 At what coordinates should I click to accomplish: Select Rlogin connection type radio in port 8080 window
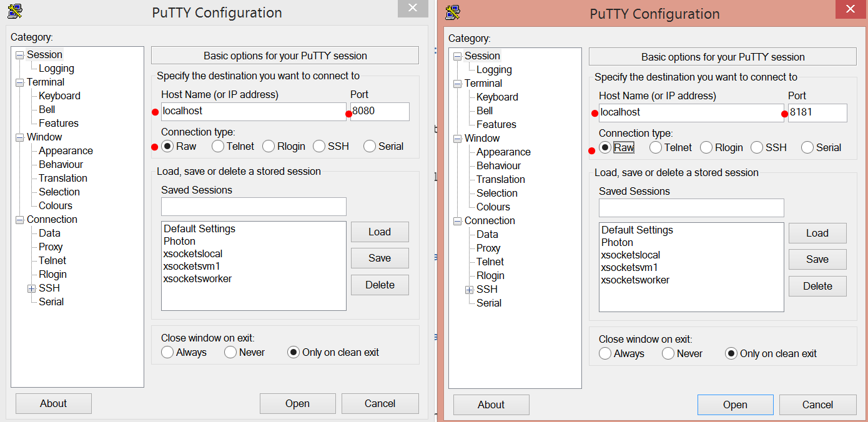coord(269,146)
